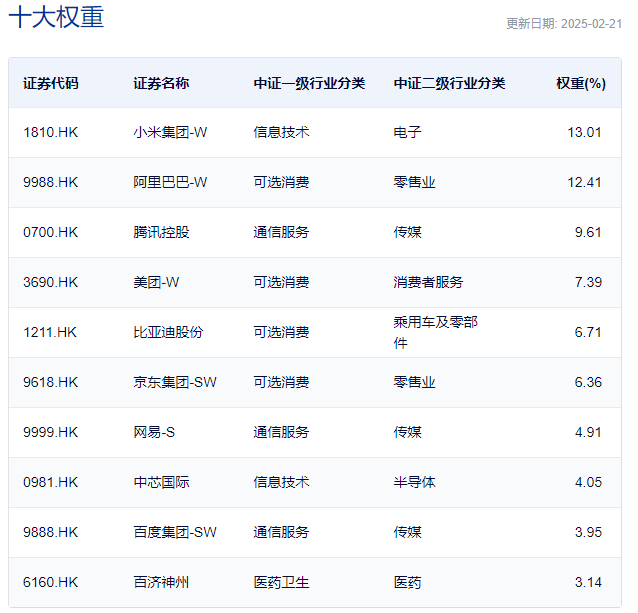Click the 证券名称 column header
This screenshot has width=638, height=613.
pyautogui.click(x=162, y=83)
